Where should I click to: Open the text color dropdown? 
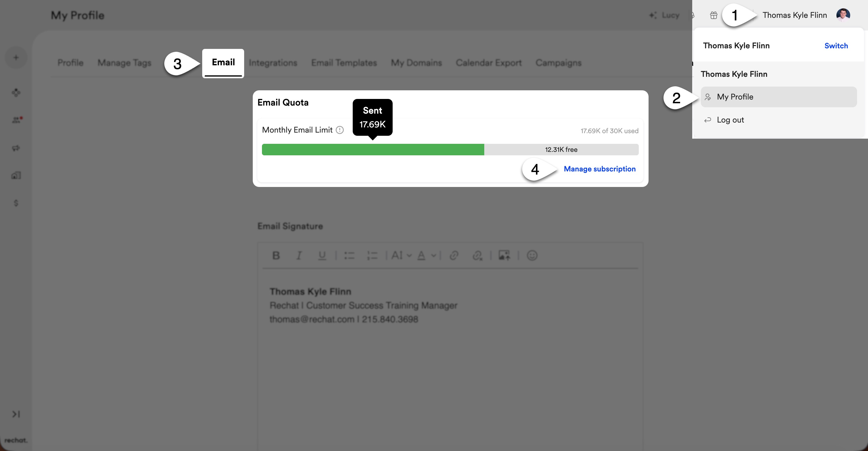coord(426,255)
